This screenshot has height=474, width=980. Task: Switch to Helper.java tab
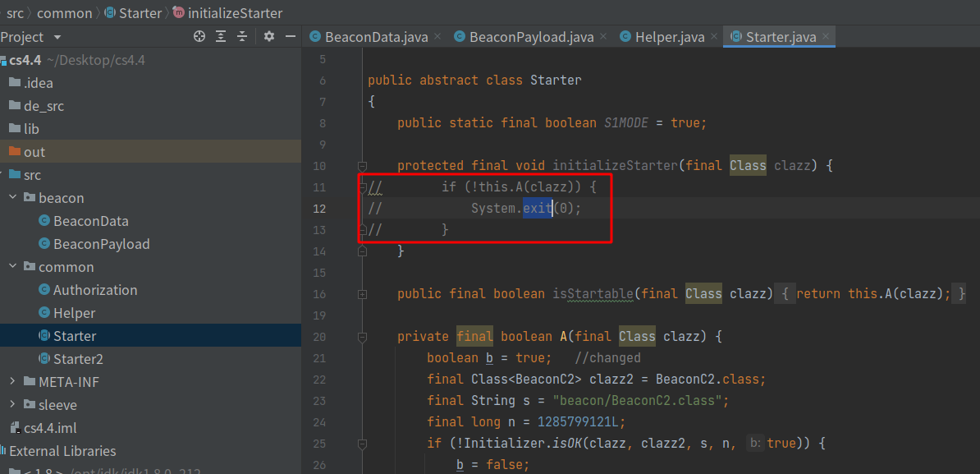(x=670, y=37)
